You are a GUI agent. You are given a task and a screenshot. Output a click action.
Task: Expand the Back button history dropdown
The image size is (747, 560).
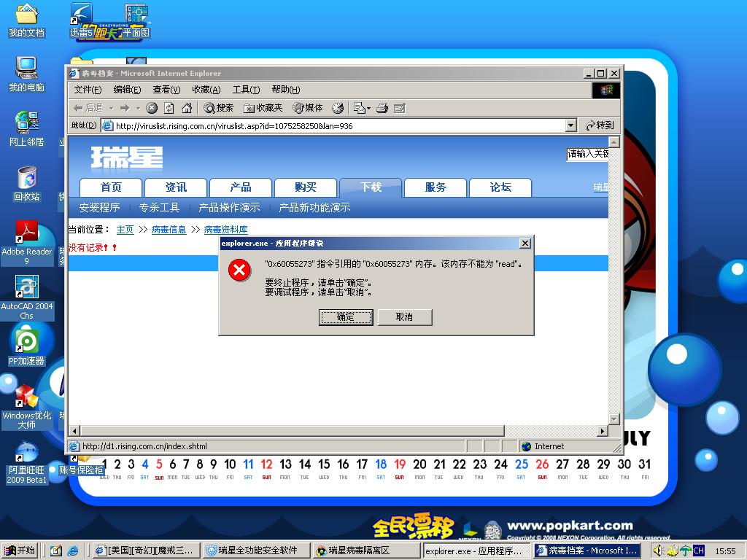[111, 109]
